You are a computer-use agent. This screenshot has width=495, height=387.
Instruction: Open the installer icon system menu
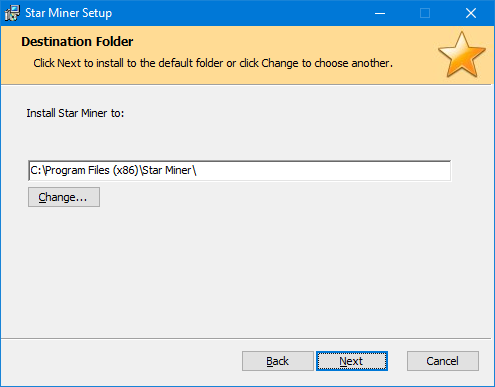coord(12,13)
